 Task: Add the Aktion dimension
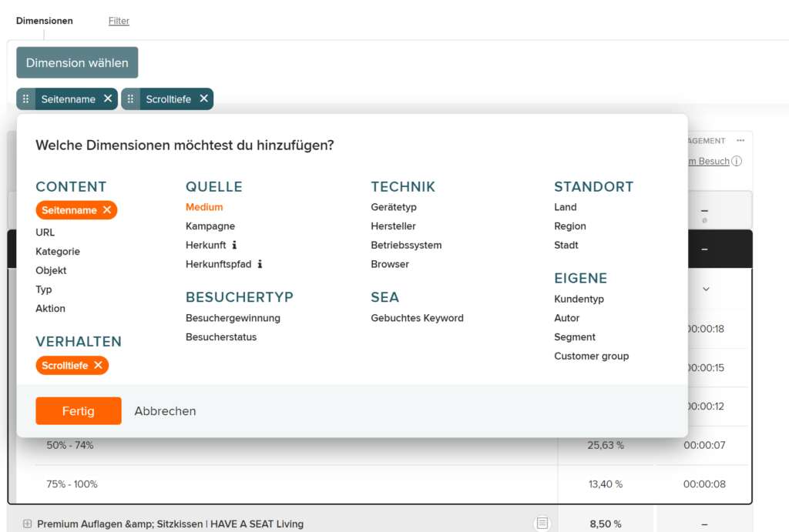tap(50, 308)
